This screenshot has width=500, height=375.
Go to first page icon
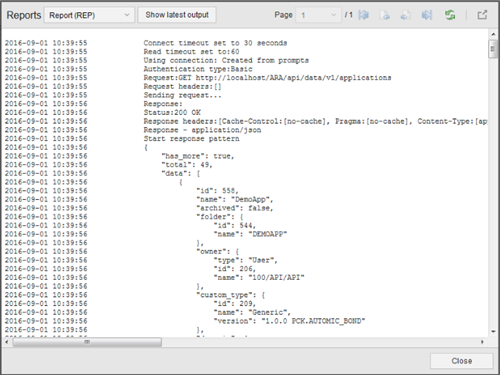363,15
